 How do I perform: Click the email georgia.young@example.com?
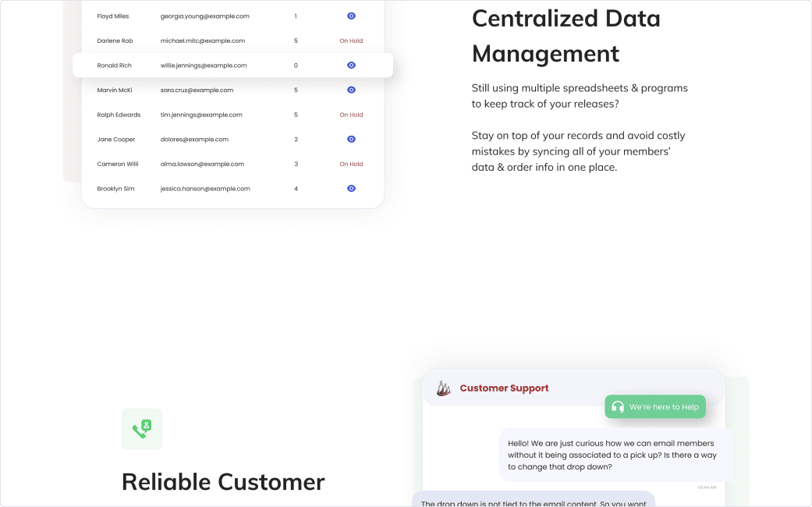coord(205,16)
